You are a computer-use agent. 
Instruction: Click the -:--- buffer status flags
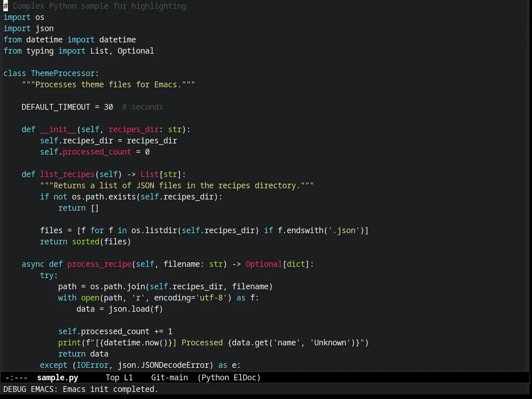point(17,377)
